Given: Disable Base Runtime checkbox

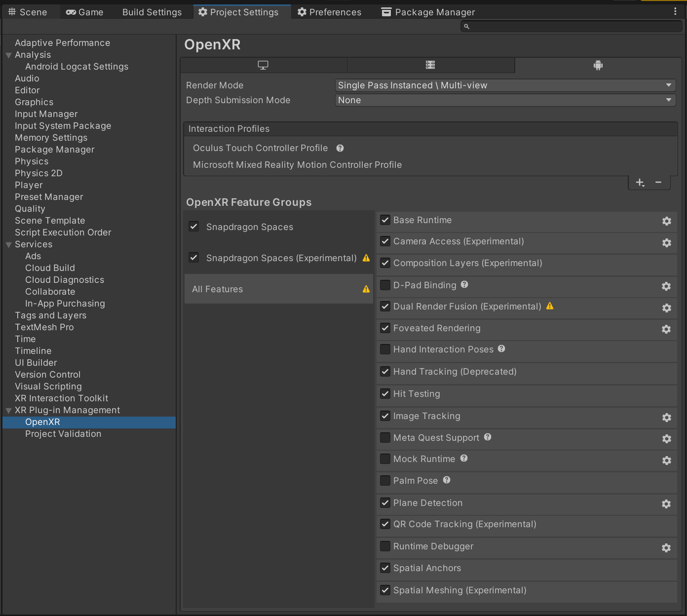Looking at the screenshot, I should tap(385, 220).
